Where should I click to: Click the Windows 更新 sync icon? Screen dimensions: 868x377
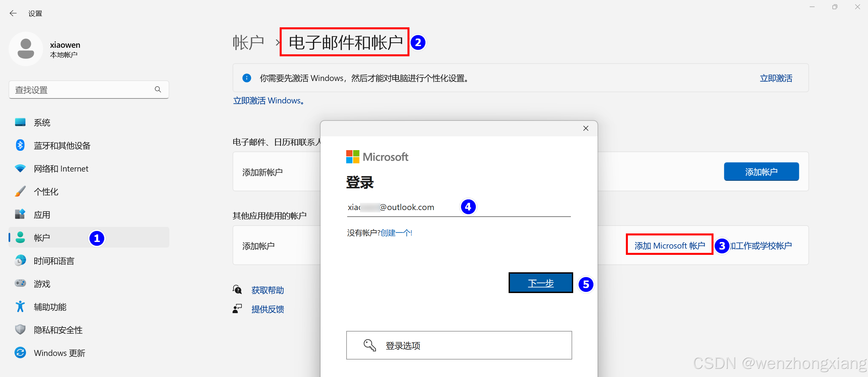20,352
